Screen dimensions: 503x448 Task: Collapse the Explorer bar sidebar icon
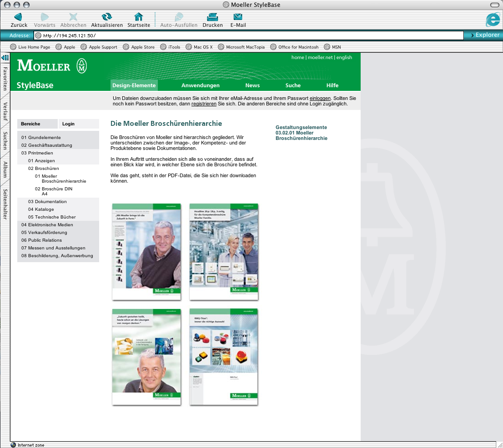pos(5,58)
